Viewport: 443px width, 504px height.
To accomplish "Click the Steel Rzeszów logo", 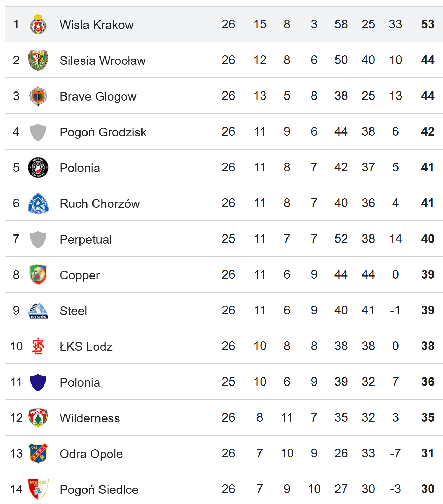I will (x=38, y=311).
